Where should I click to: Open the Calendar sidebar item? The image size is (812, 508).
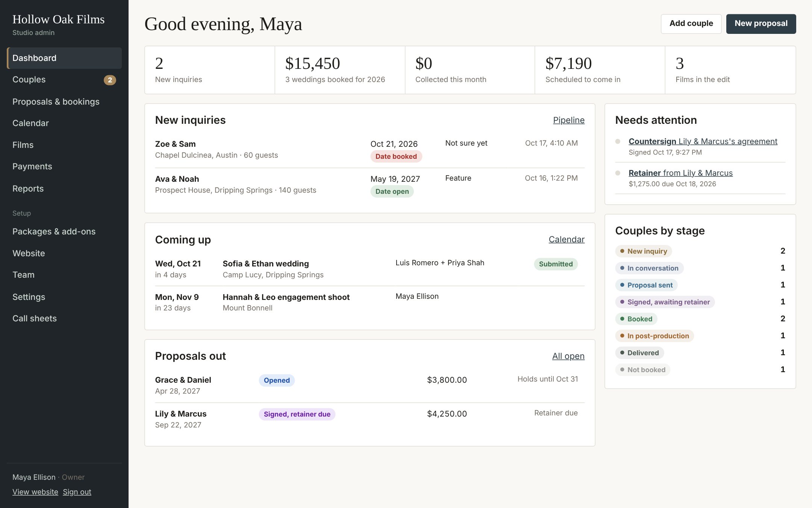[x=64, y=123]
